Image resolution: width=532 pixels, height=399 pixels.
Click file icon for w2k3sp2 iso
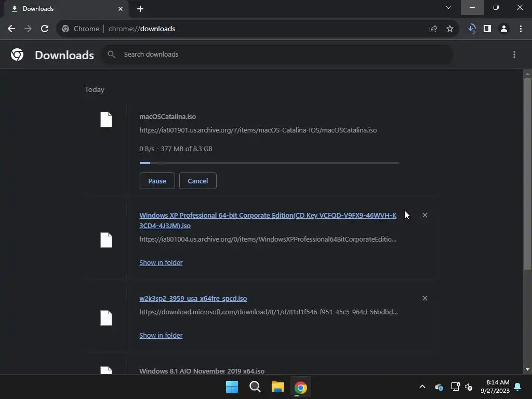106,318
